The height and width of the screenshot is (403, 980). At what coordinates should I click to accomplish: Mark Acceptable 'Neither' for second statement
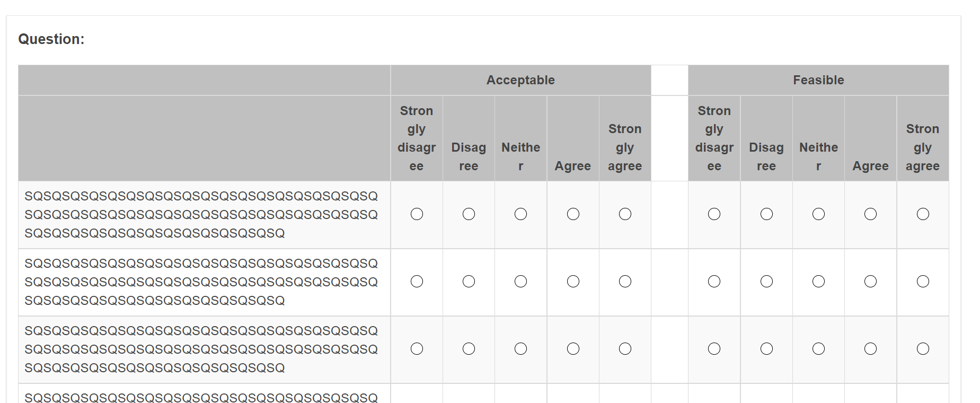click(x=520, y=282)
